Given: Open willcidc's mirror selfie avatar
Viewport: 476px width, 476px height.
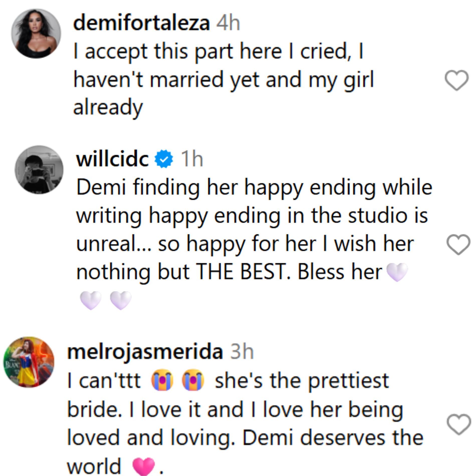Looking at the screenshot, I should point(39,170).
